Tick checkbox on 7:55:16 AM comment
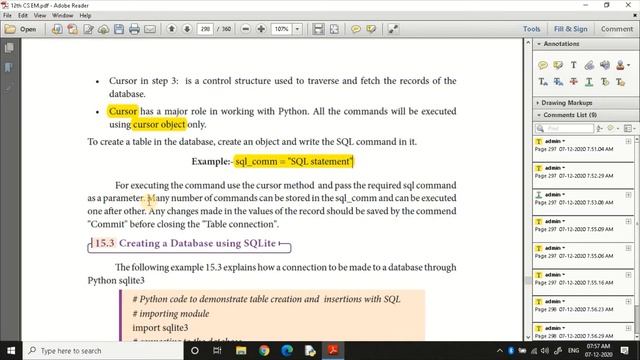 (628, 275)
